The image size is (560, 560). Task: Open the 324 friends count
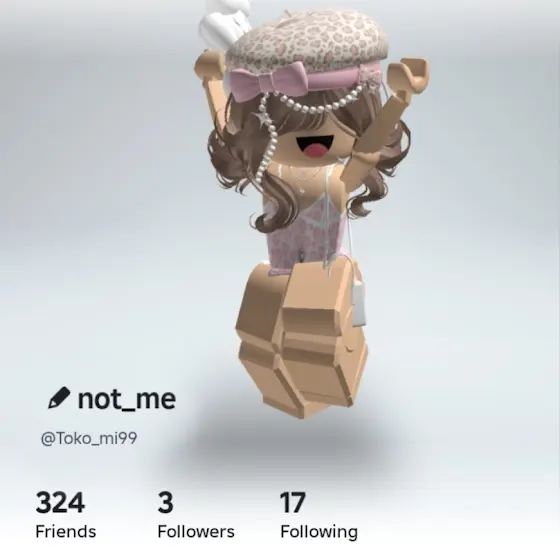[x=60, y=502]
